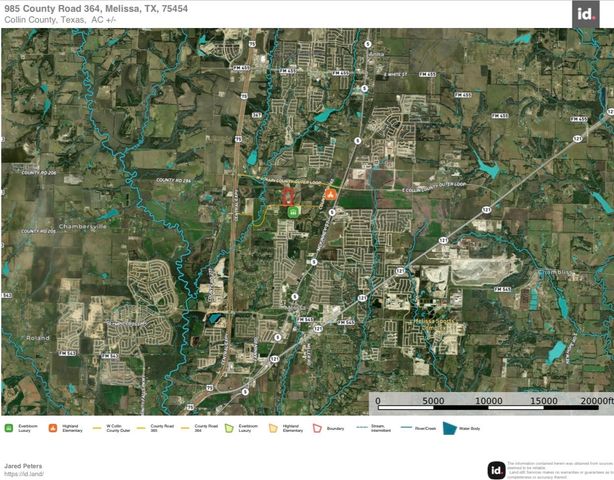
Task: Click the orange Highland Elementary marker icon in legend
Action: (x=53, y=428)
